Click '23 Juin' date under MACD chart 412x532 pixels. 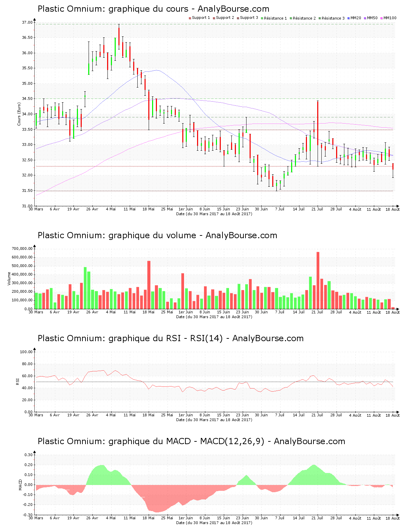pos(242,518)
